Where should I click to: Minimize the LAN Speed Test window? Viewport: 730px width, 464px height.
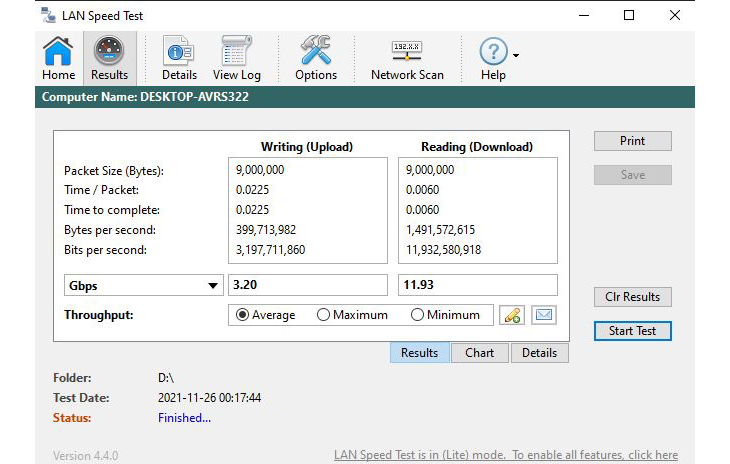pyautogui.click(x=584, y=15)
